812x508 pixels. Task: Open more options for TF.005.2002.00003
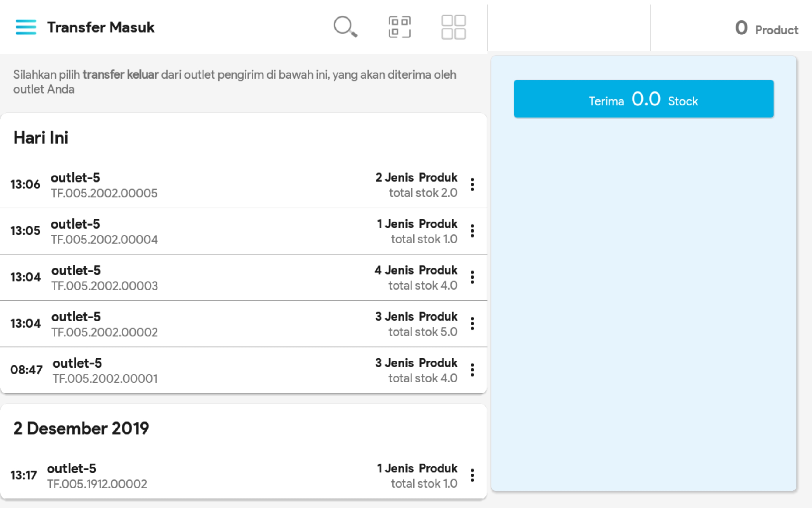pos(472,277)
